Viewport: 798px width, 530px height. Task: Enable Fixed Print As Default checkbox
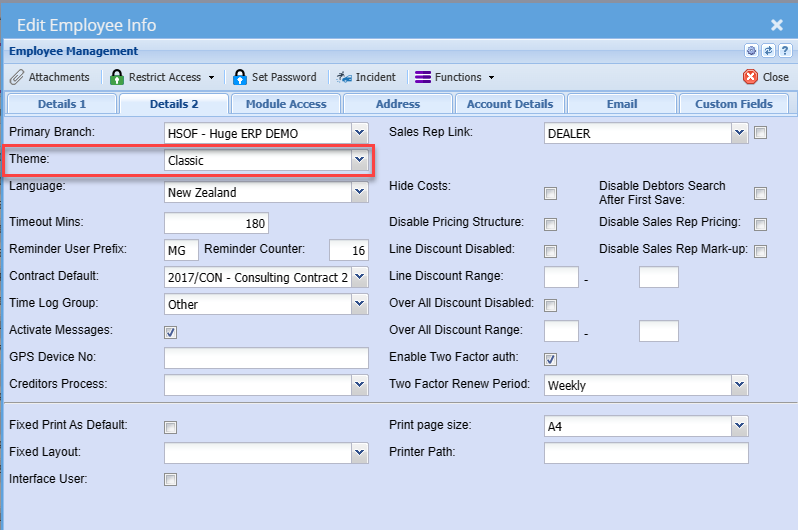(170, 427)
